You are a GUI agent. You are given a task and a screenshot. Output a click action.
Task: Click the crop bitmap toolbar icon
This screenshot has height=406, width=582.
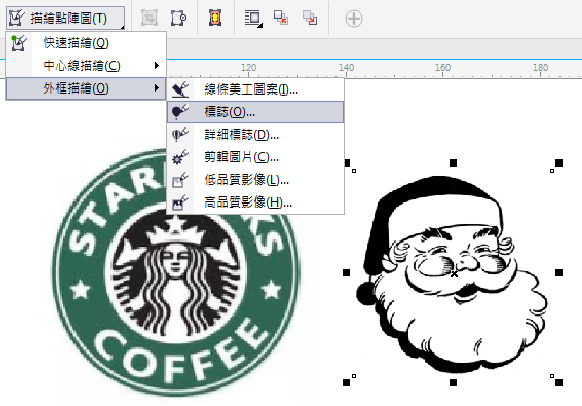[179, 18]
